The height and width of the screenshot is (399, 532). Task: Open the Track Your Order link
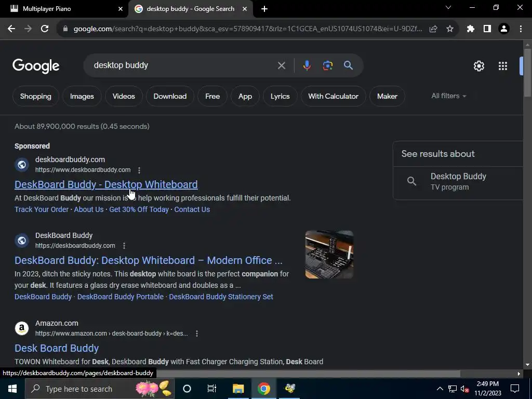42,209
